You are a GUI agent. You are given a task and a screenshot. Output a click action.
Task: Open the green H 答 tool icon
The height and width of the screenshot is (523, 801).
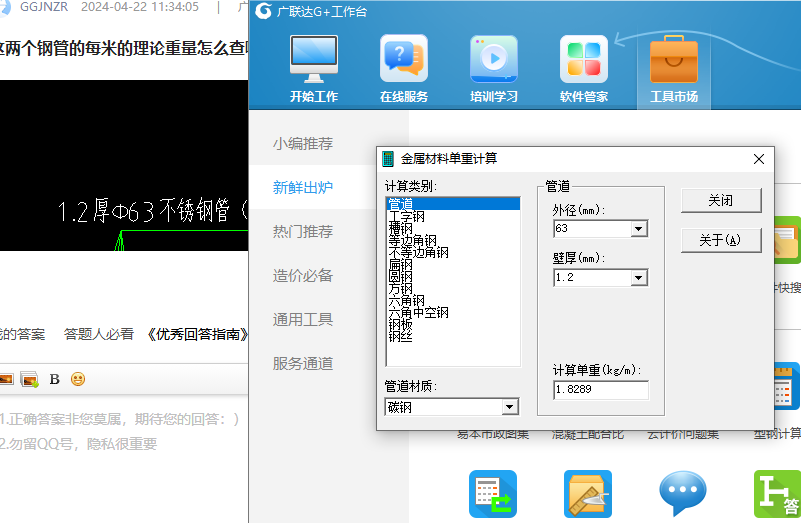tap(778, 494)
